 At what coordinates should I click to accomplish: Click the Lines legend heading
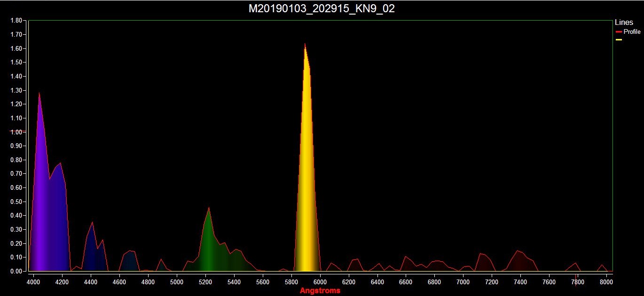624,23
